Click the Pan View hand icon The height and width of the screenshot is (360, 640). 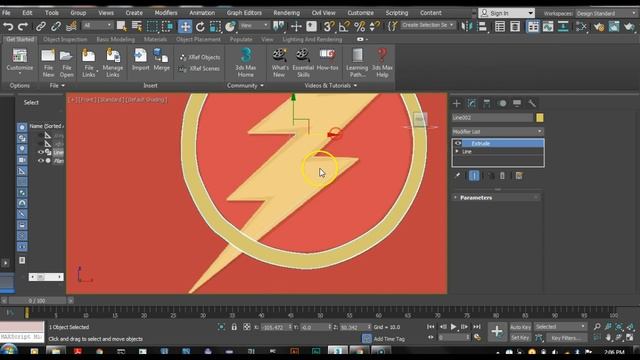(x=608, y=338)
